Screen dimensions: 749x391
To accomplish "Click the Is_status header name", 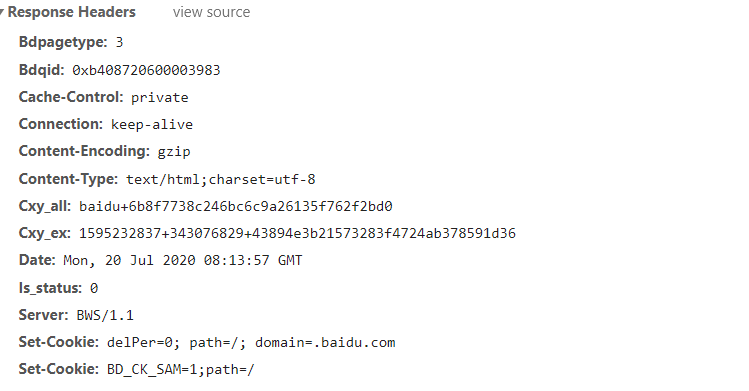I will click(x=50, y=288).
